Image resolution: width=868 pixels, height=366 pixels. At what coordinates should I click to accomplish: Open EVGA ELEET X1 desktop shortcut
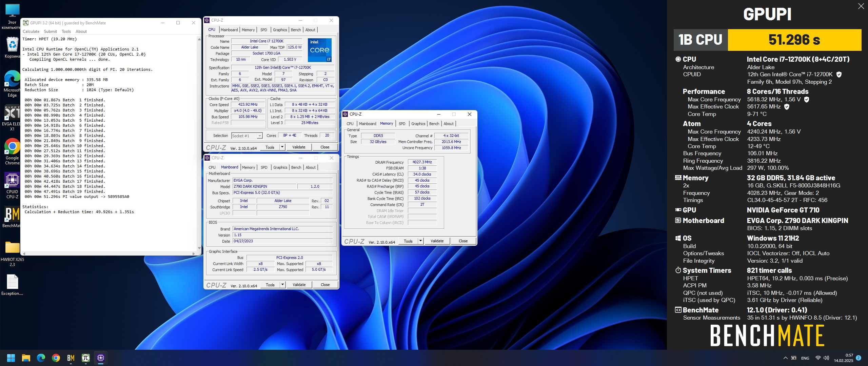[x=12, y=118]
